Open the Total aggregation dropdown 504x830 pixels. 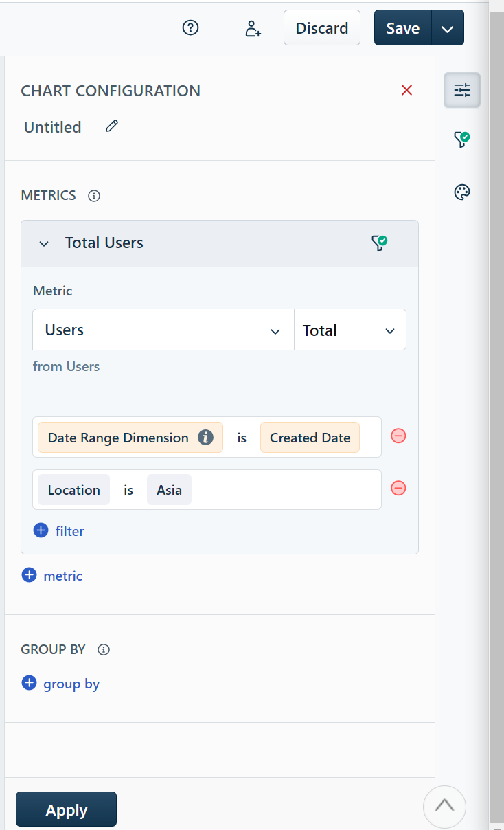(x=350, y=330)
